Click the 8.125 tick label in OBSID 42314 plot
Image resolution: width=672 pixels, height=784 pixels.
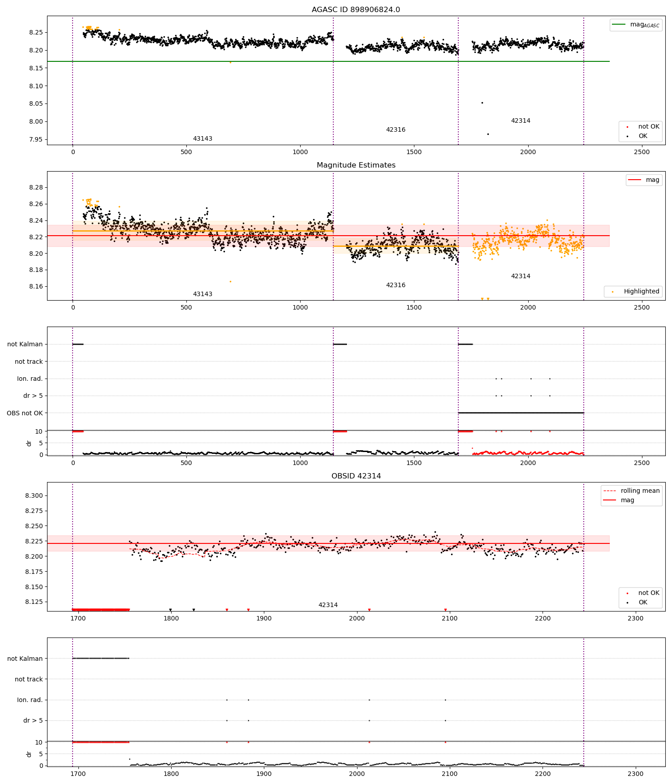coord(34,602)
